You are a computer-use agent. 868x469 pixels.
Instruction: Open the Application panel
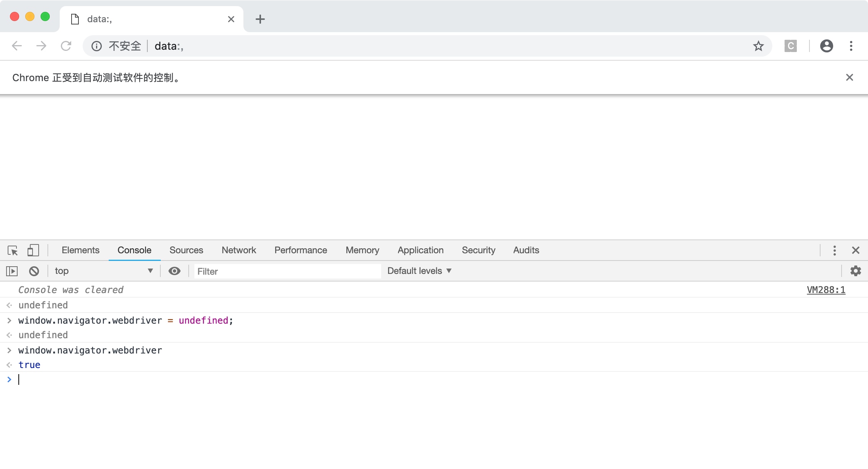pos(420,250)
